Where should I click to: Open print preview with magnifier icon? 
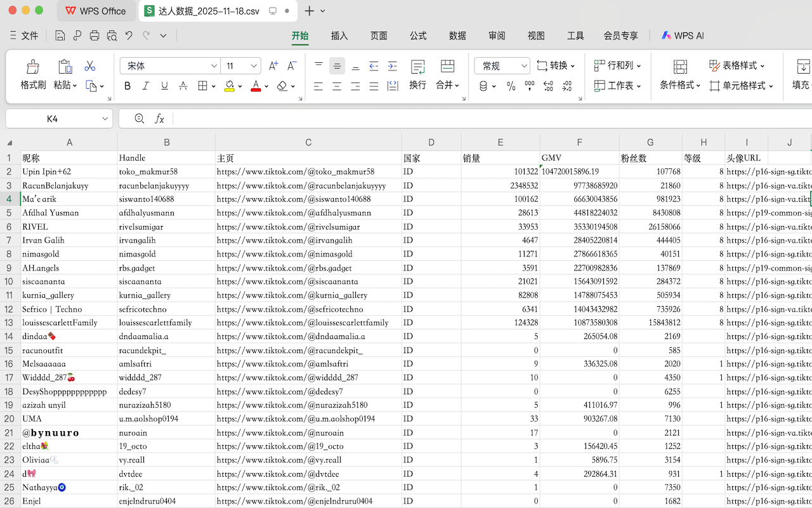click(112, 36)
